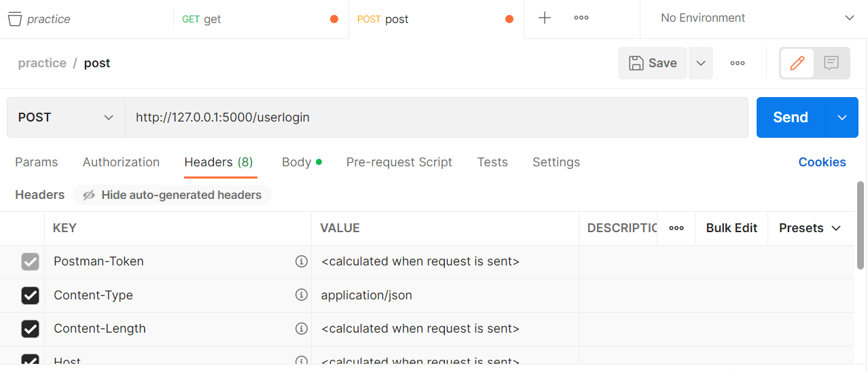Viewport: 868px width, 372px height.
Task: Click the Postman-Token info icon
Action: (x=302, y=261)
